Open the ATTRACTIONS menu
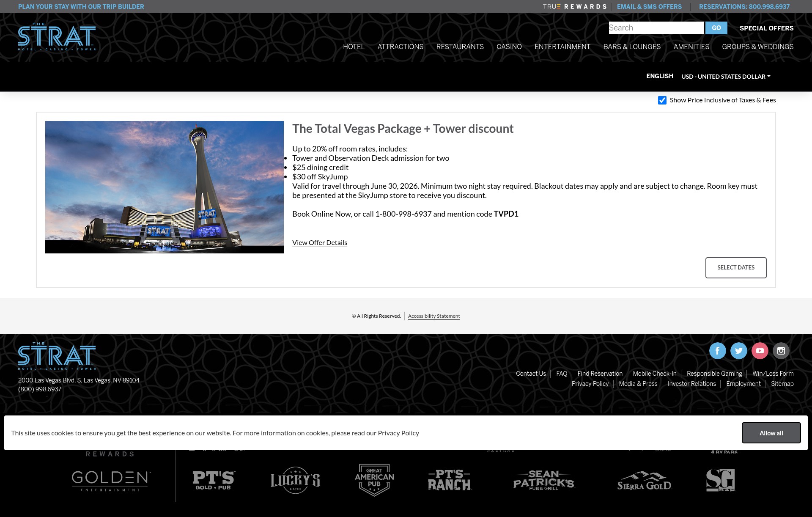The image size is (812, 517). 400,47
